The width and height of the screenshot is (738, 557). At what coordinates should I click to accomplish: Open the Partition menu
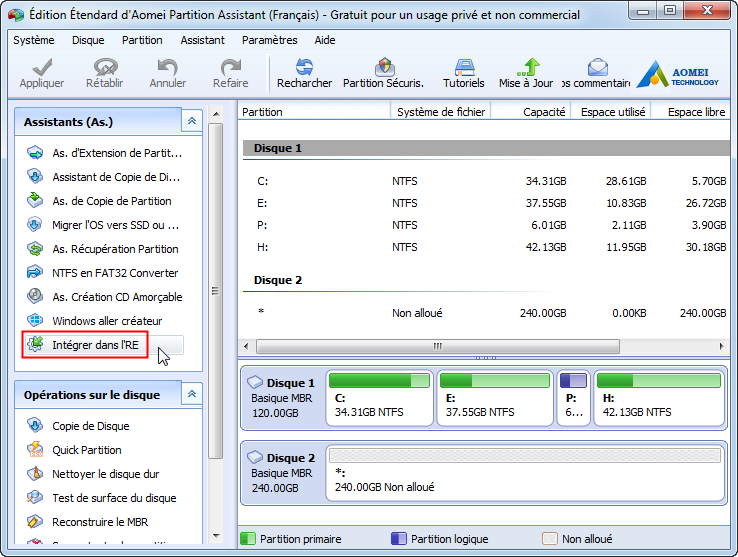click(142, 40)
